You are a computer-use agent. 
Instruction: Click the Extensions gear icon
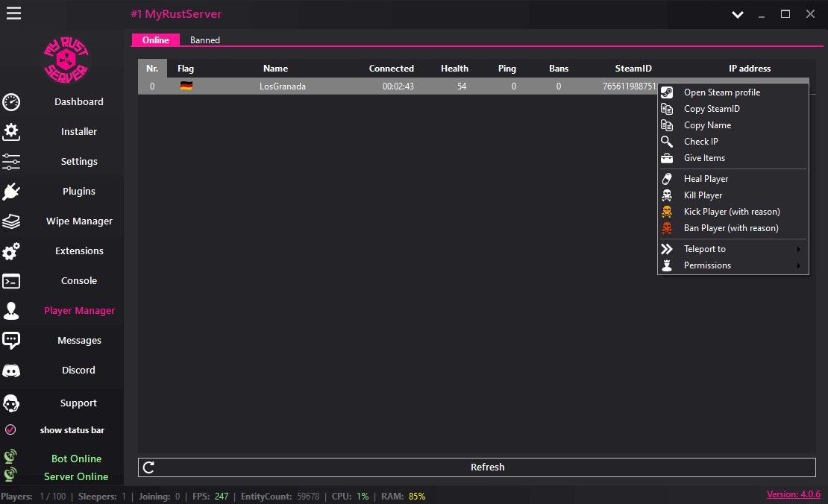pyautogui.click(x=11, y=251)
